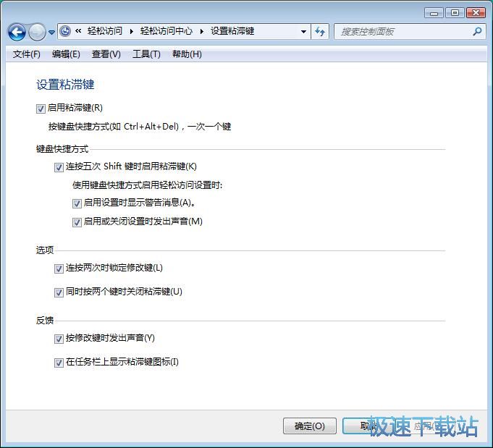
Task: Click the 反馈 section label
Action: (45, 321)
